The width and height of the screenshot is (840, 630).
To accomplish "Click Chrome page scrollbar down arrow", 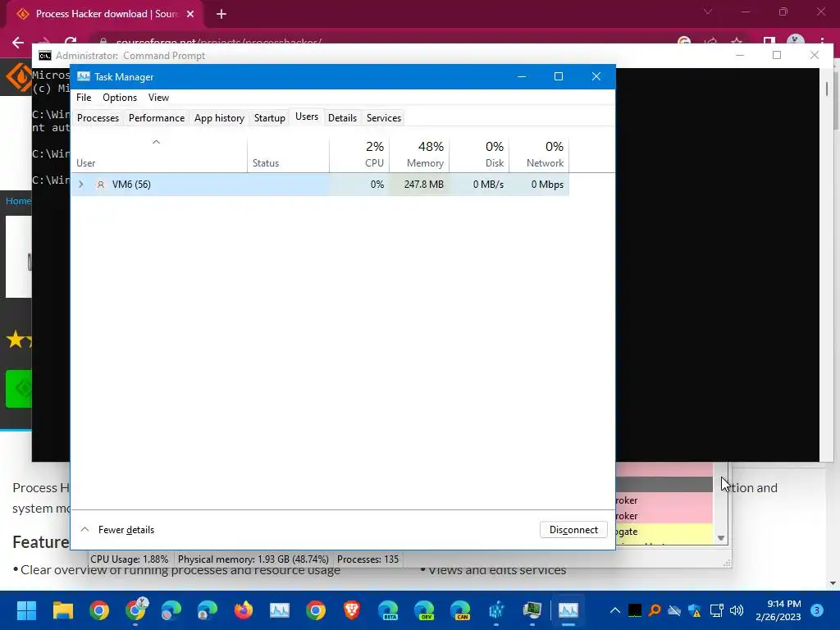I will point(833,583).
